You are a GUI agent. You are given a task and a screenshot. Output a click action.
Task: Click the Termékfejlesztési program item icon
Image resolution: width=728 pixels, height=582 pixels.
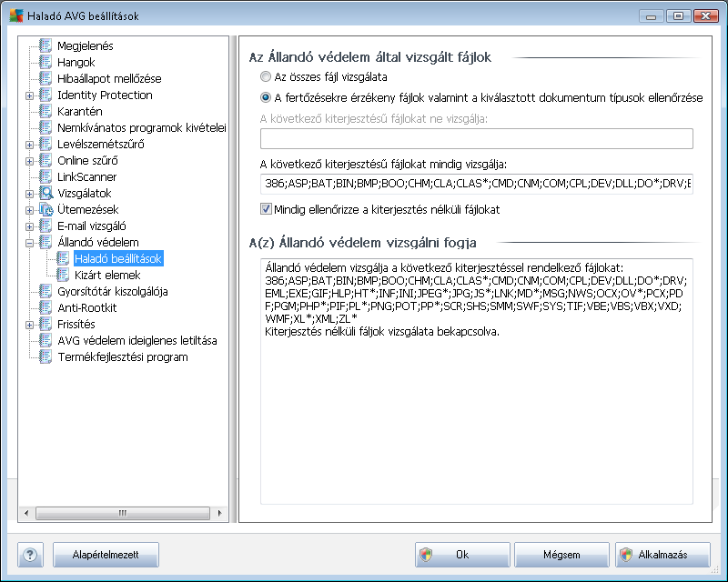pyautogui.click(x=45, y=356)
